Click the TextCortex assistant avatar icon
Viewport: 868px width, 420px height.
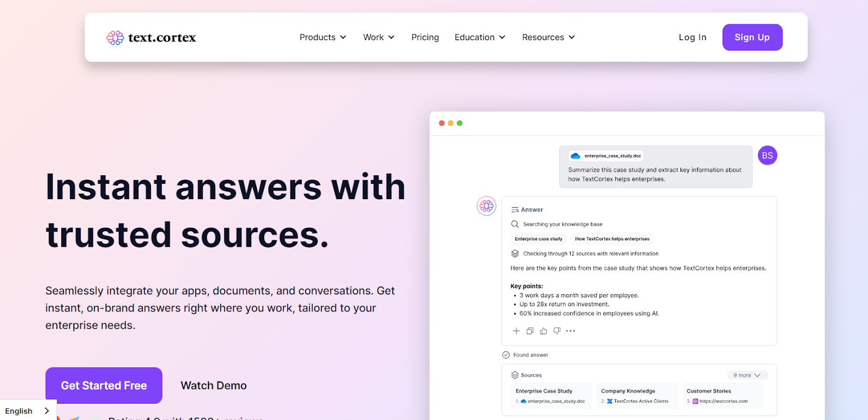point(487,206)
